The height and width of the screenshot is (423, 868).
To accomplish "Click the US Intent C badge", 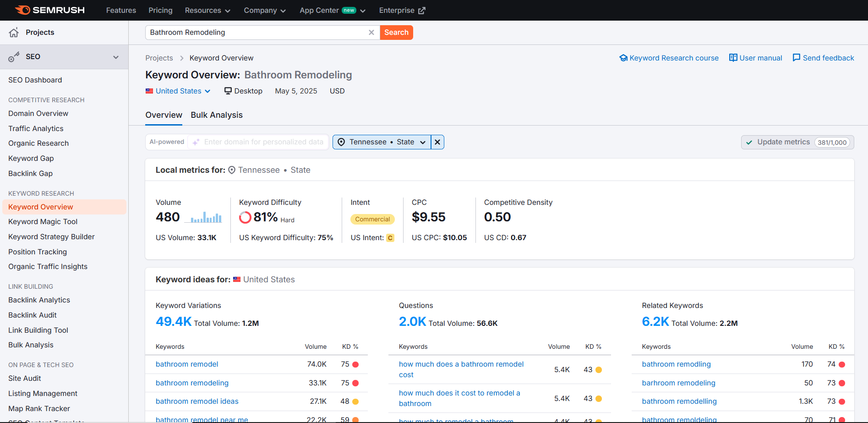I will (x=390, y=238).
